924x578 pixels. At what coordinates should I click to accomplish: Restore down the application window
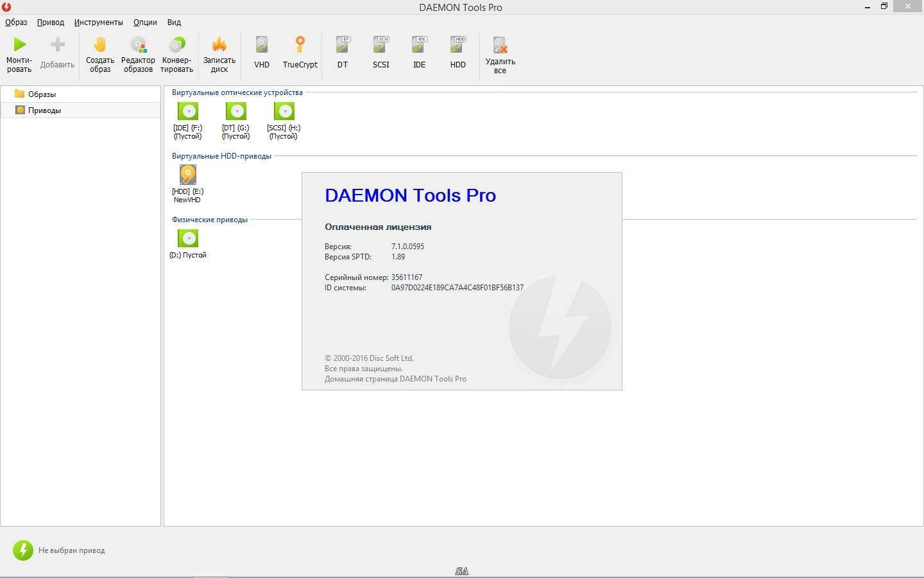click(x=884, y=6)
